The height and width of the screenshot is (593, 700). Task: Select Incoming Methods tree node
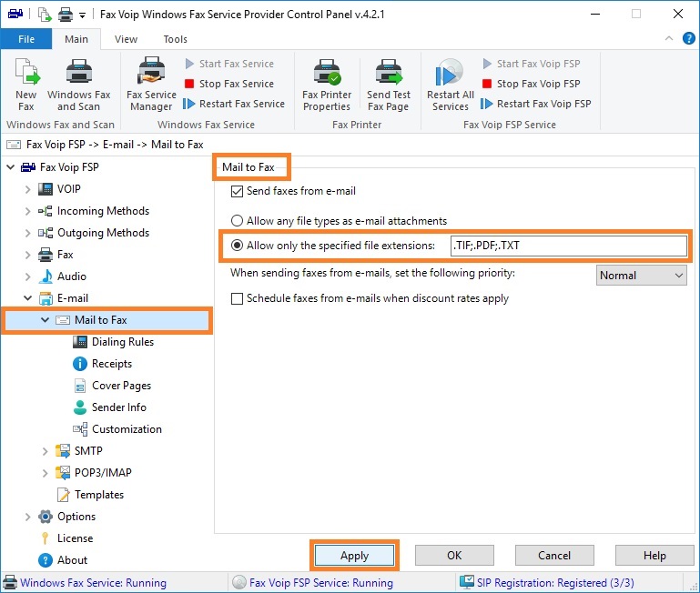[103, 211]
